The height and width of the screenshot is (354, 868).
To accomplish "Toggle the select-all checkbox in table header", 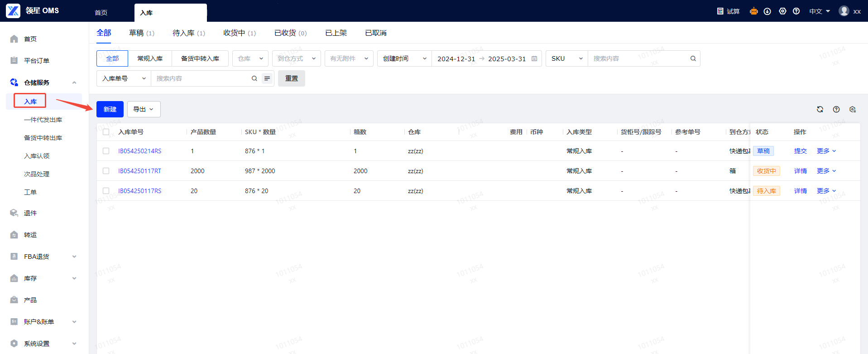I will pyautogui.click(x=106, y=132).
